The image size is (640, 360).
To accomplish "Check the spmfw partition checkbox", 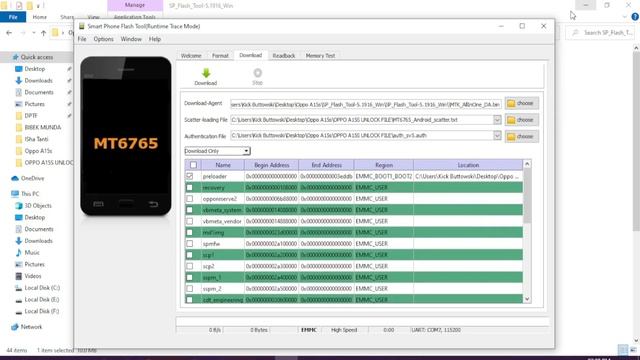I will [x=189, y=244].
